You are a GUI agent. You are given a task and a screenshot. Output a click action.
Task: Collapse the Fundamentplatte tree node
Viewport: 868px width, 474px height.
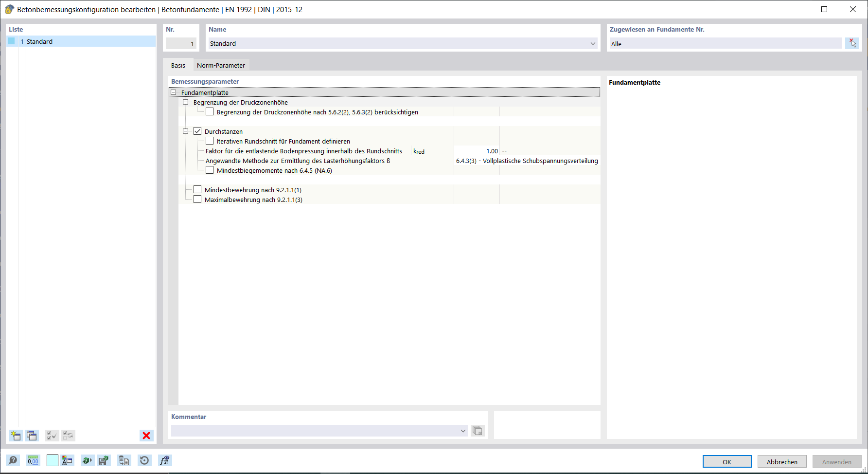[173, 92]
